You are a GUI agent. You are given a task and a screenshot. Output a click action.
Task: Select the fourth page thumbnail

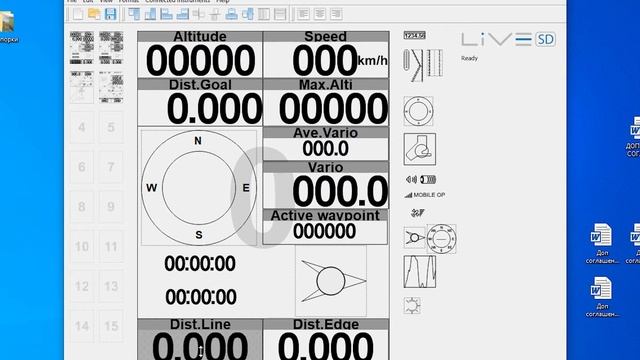tap(111, 87)
